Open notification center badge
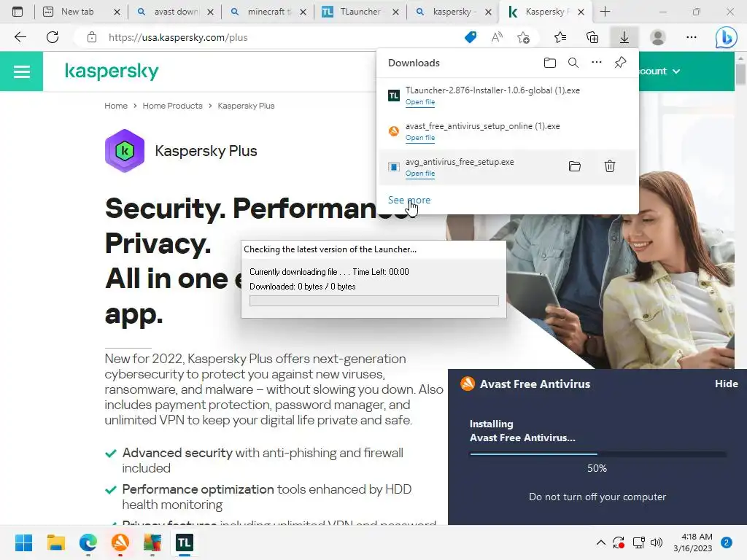 pos(727,542)
